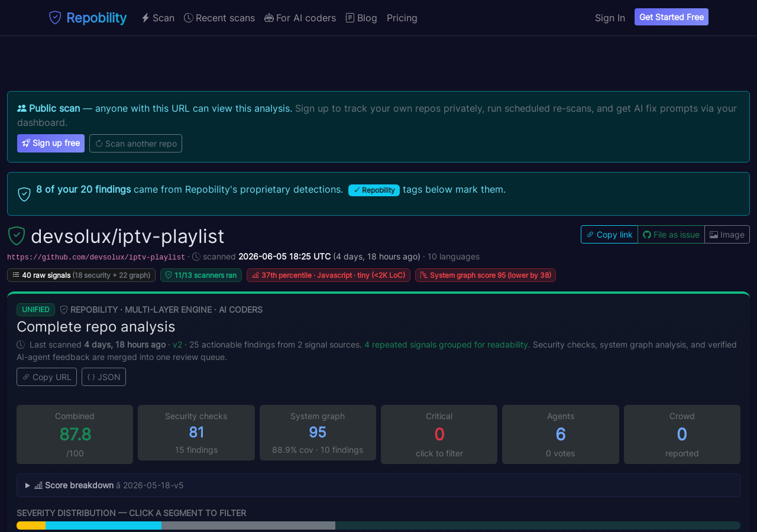Click the UNIFIED badge
The image size is (757, 532).
35,310
